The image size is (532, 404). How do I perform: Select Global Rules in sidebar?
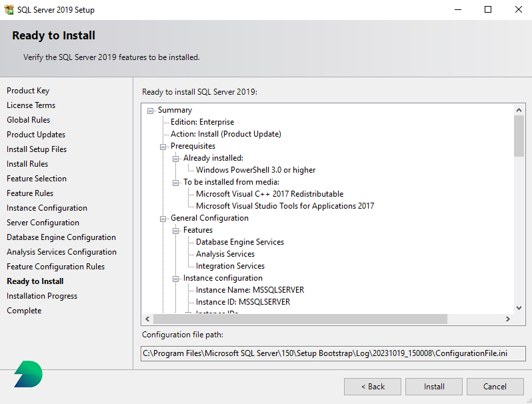[28, 120]
